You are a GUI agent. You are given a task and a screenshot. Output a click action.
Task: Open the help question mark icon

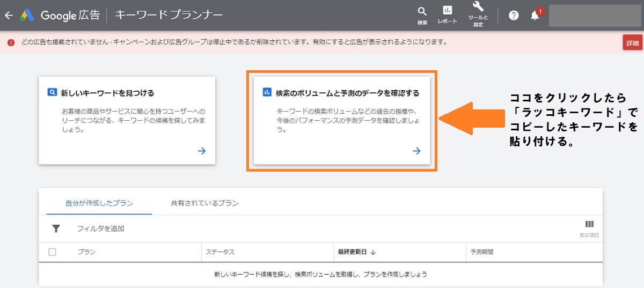(514, 16)
